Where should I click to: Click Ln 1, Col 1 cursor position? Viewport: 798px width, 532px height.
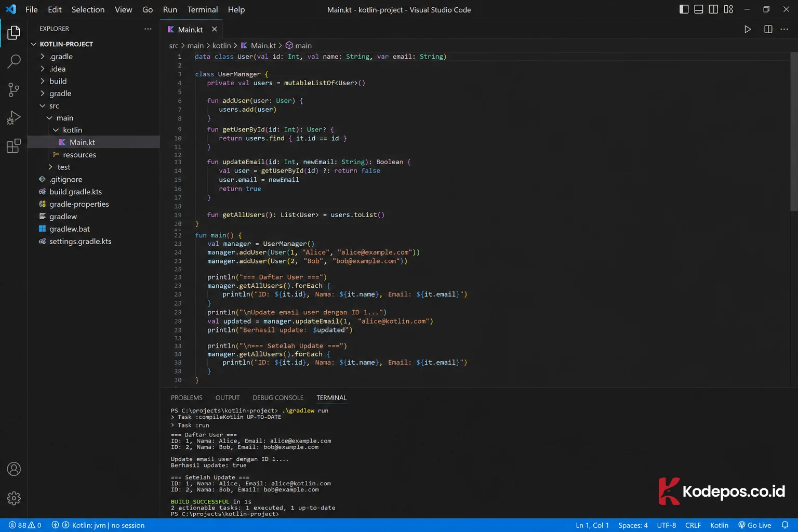tap(592, 525)
